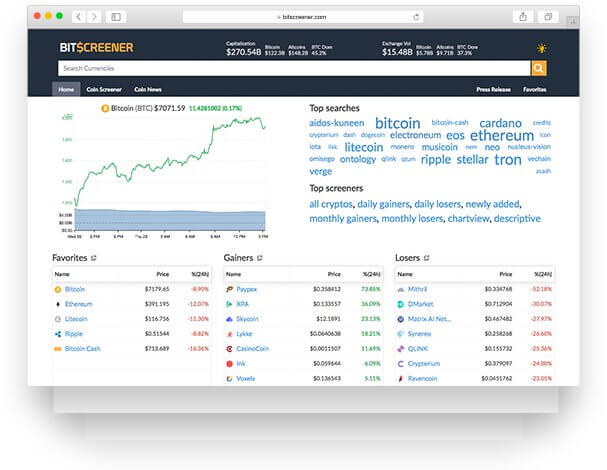Sort Favorites by the Price column
This screenshot has width=607, height=470.
pos(163,274)
